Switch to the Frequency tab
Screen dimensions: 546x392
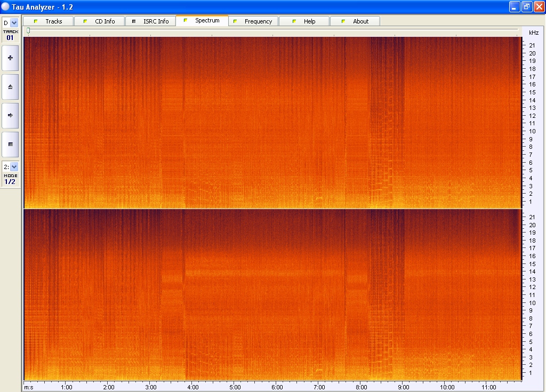tap(253, 21)
